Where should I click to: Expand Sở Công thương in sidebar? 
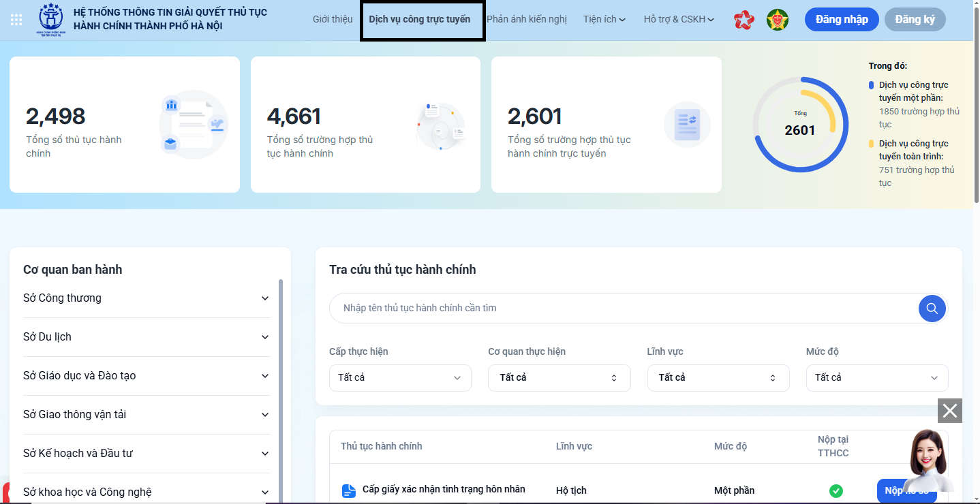pyautogui.click(x=265, y=298)
